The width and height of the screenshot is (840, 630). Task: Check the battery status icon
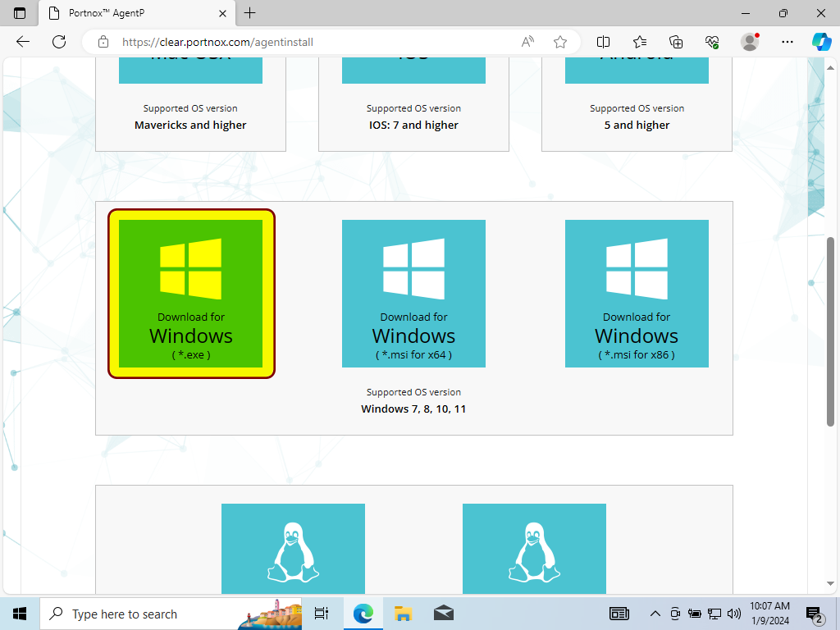pos(694,614)
